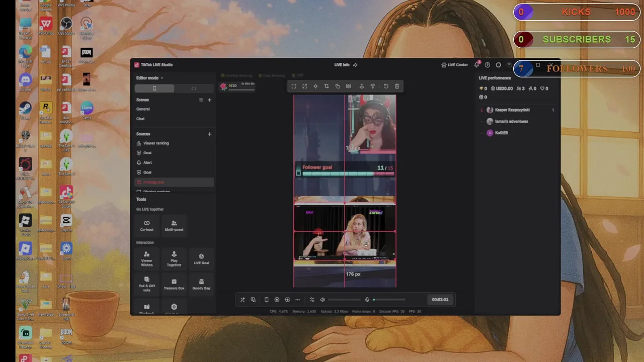Open the Poll & Gift vote tool

[x=147, y=285]
